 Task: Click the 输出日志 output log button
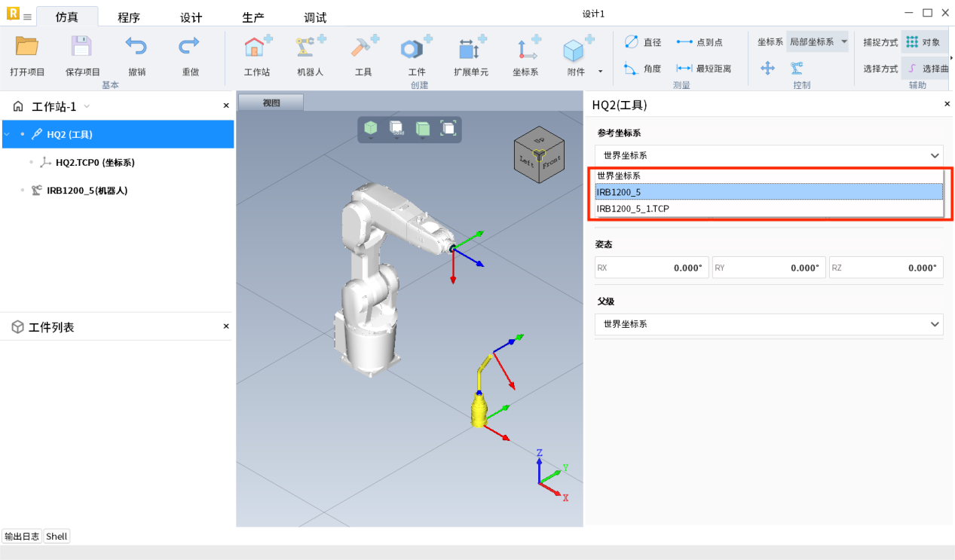22,537
